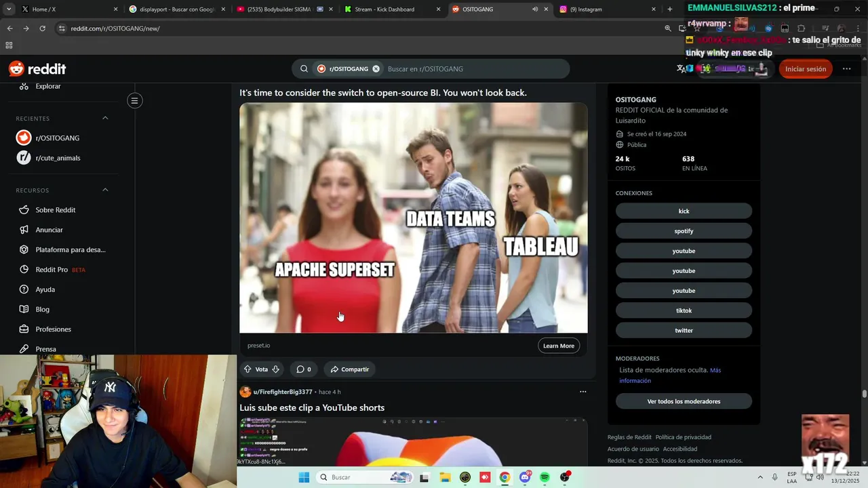Image resolution: width=868 pixels, height=488 pixels.
Task: Click the Learn More button
Action: tap(559, 346)
